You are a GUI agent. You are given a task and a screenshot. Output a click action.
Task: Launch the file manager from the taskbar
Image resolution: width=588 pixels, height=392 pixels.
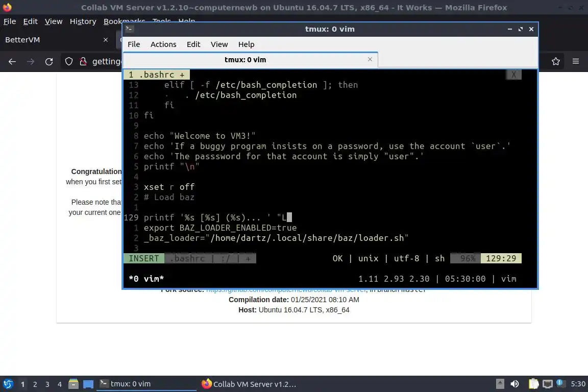(73, 384)
